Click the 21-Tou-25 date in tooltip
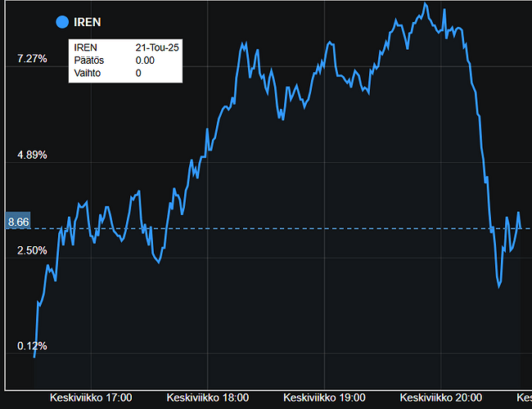Screen dimensions: 532x409 pyautogui.click(x=157, y=47)
